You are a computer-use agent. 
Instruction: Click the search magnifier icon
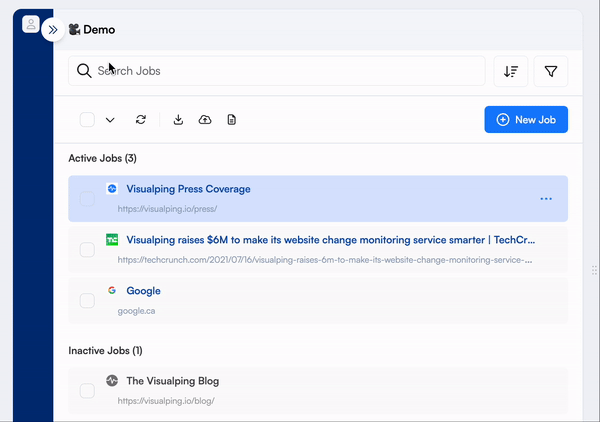84,71
